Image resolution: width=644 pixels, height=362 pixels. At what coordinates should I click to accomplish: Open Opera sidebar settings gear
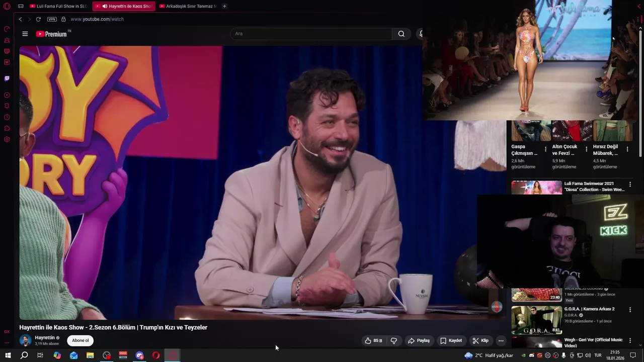coord(7,139)
